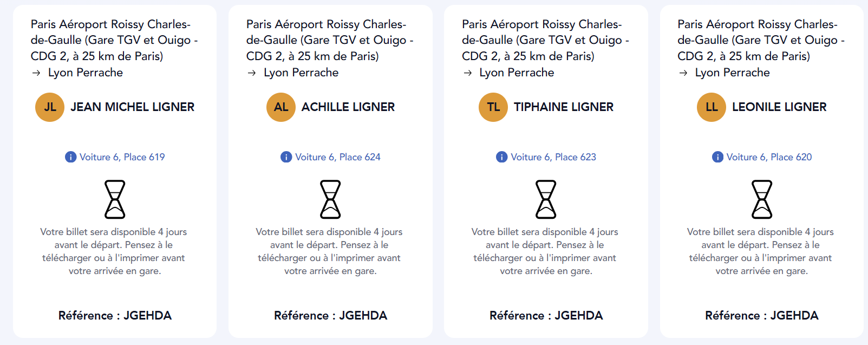
Task: Select the name TIPHAINE LIGNER
Action: (x=563, y=107)
